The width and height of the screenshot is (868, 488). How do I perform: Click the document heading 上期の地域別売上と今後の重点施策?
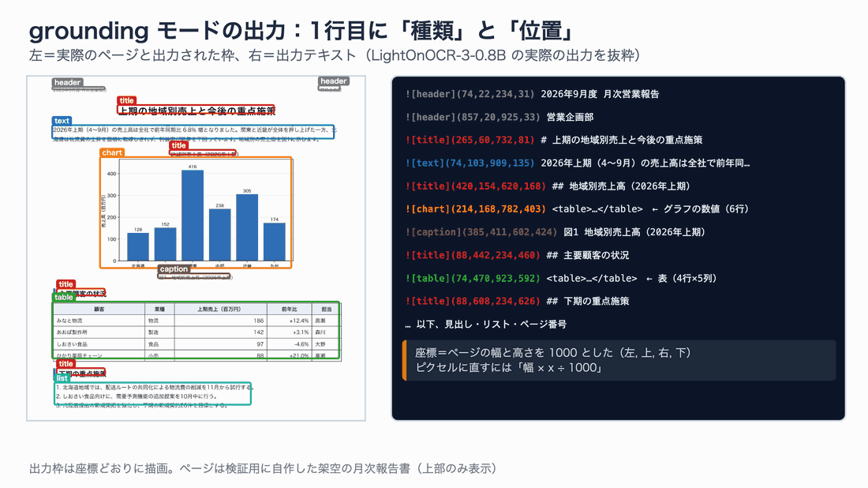click(x=196, y=111)
